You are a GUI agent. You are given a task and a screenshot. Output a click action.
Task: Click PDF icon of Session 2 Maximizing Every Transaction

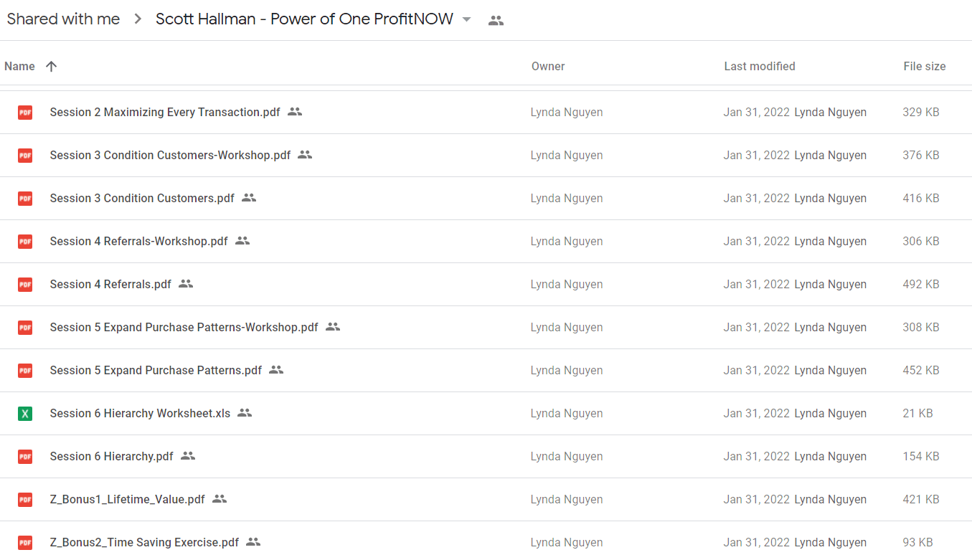25,112
